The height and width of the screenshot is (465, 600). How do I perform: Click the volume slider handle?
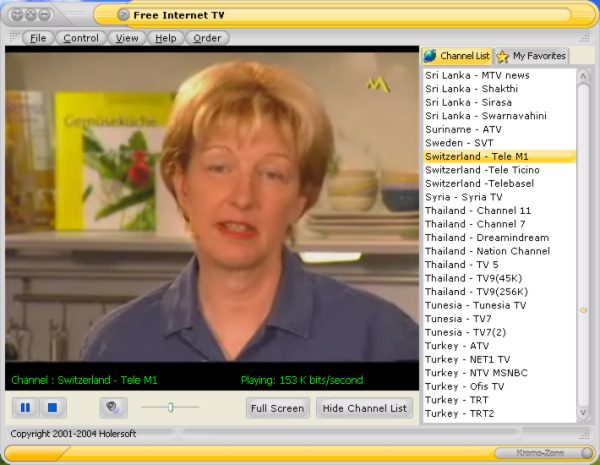click(x=171, y=407)
